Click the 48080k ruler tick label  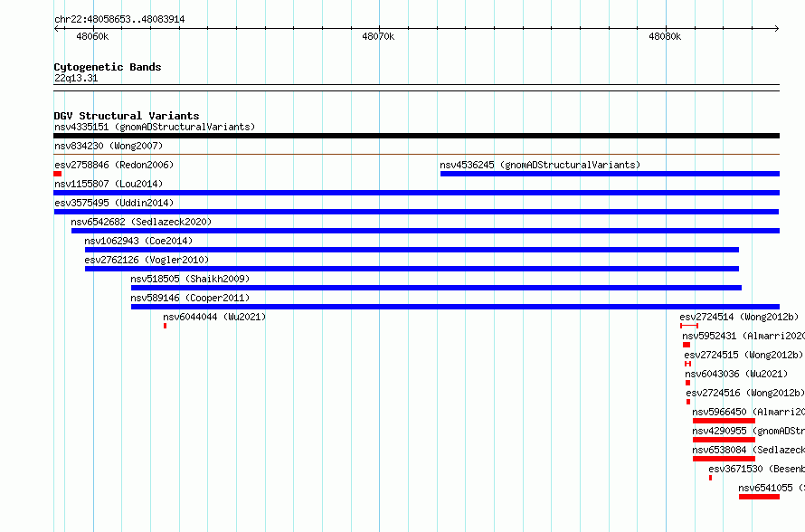[665, 36]
